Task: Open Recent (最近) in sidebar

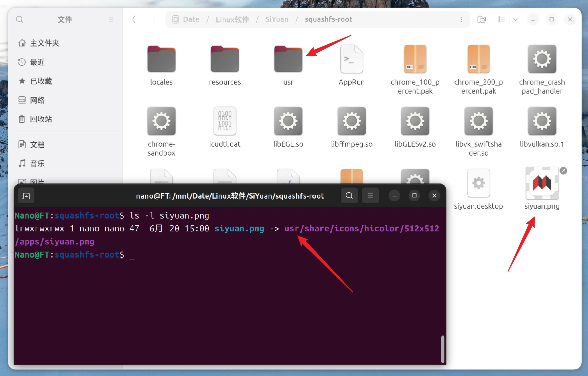Action: [x=65, y=62]
